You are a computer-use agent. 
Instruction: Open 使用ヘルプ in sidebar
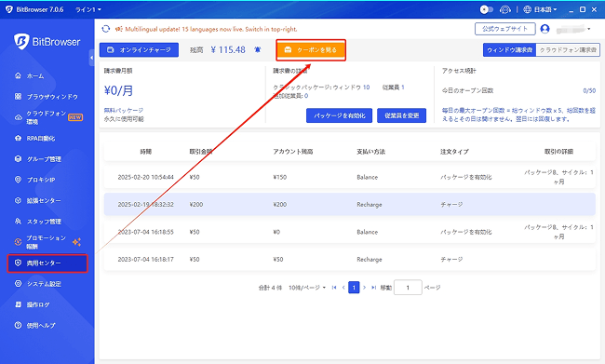[41, 326]
